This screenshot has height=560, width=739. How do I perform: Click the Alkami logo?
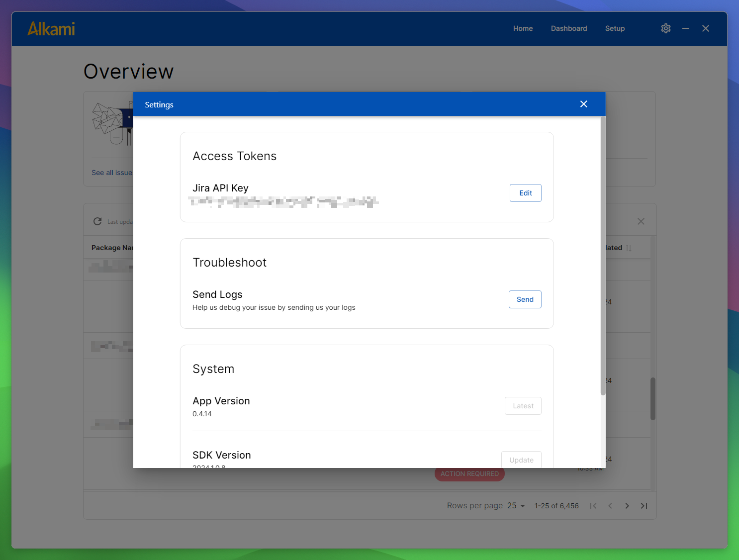(51, 29)
